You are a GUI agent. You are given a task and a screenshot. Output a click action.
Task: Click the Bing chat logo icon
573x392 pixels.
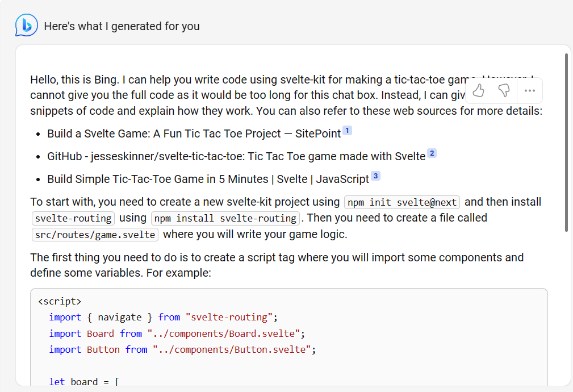tap(26, 25)
